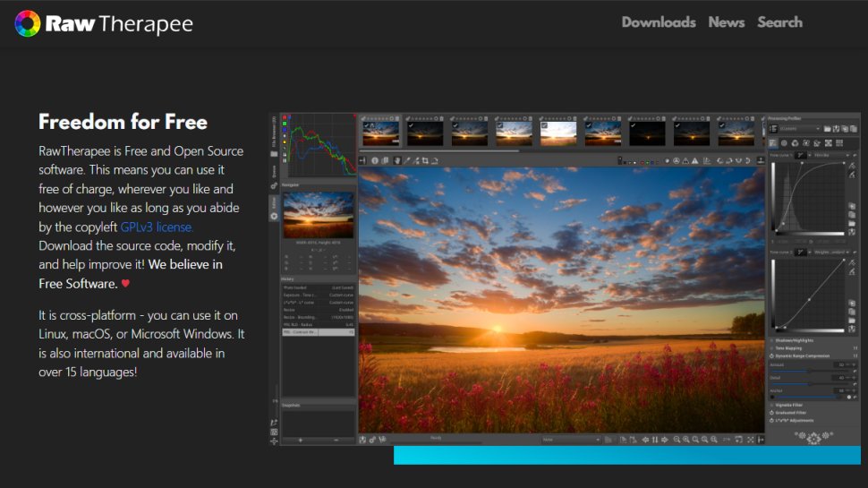Open the Search menu item
Screen dimensions: 868x488
pyautogui.click(x=779, y=22)
